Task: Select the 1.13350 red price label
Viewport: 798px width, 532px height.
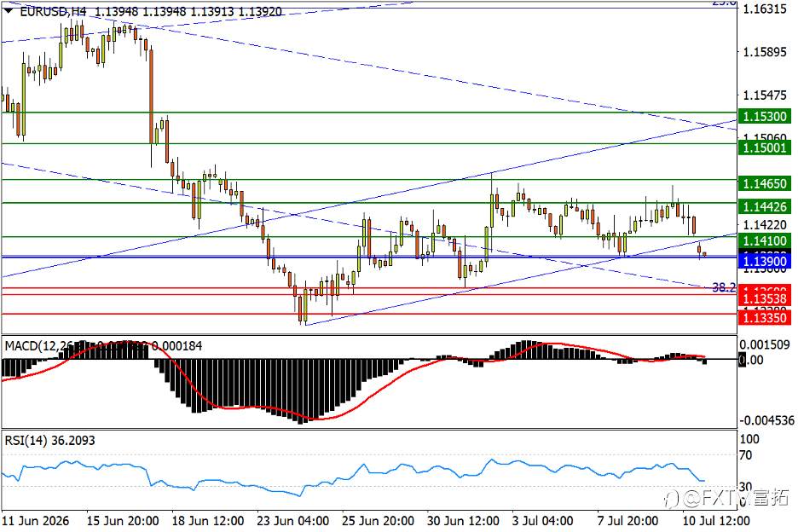Action: pos(765,318)
